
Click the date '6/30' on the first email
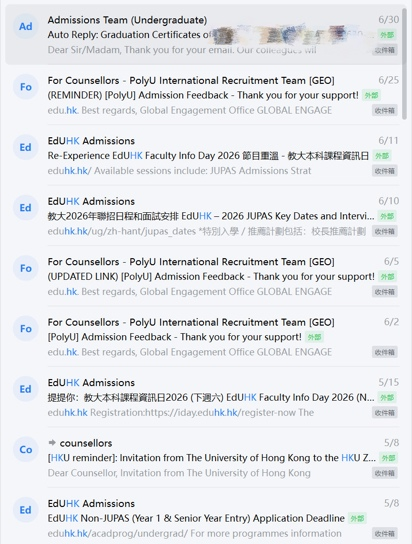[x=388, y=19]
